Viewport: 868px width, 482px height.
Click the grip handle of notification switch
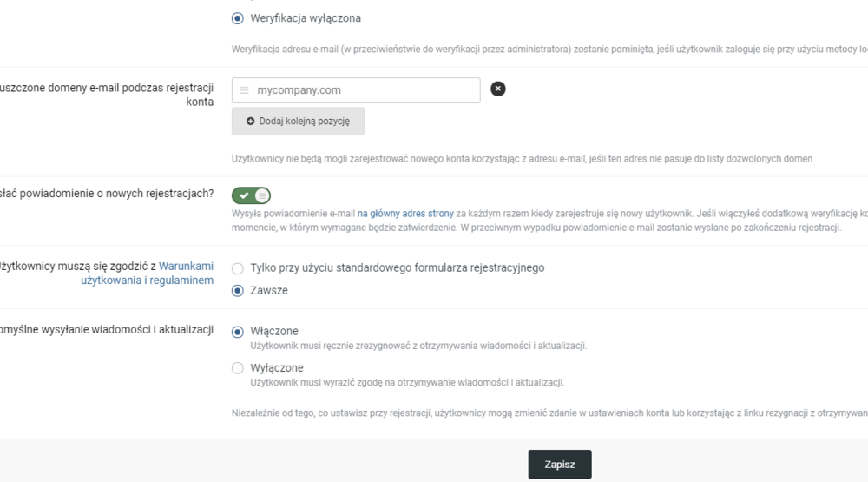tap(261, 196)
